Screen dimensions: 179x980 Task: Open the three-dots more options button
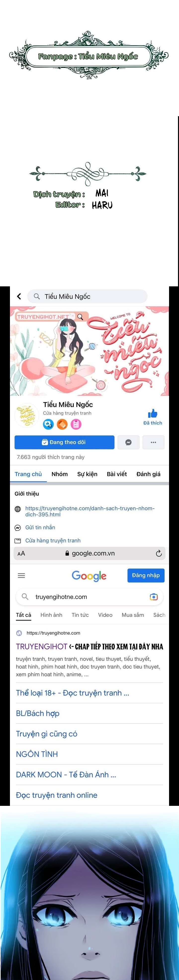click(154, 442)
